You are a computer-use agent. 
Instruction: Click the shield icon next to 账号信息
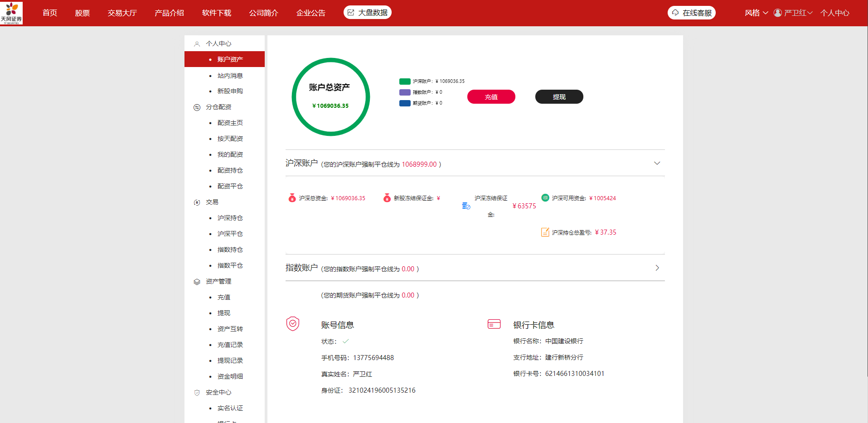(x=293, y=324)
